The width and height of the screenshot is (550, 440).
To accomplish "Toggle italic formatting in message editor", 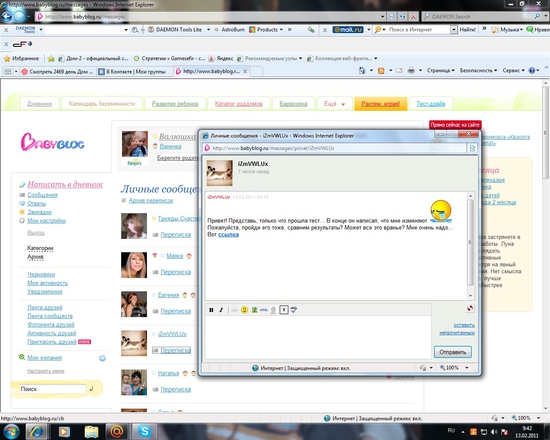I will (x=221, y=310).
